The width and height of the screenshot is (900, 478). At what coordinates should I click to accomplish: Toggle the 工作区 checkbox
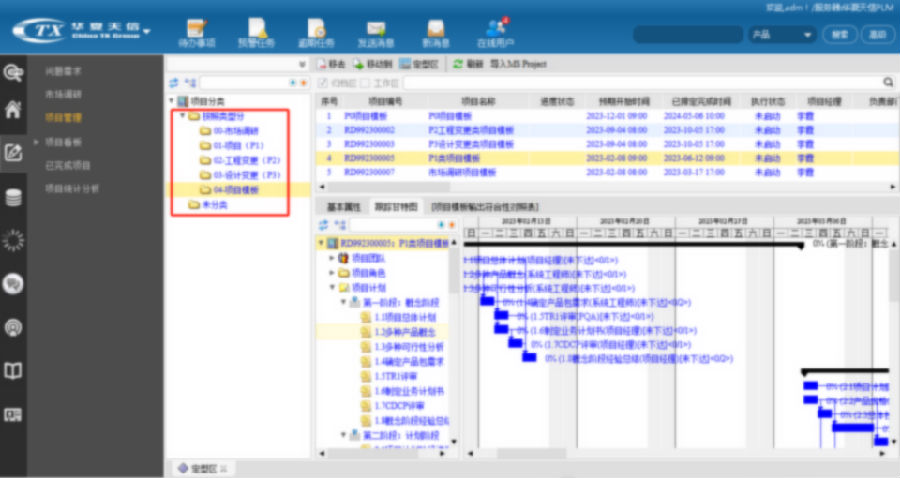tap(365, 83)
